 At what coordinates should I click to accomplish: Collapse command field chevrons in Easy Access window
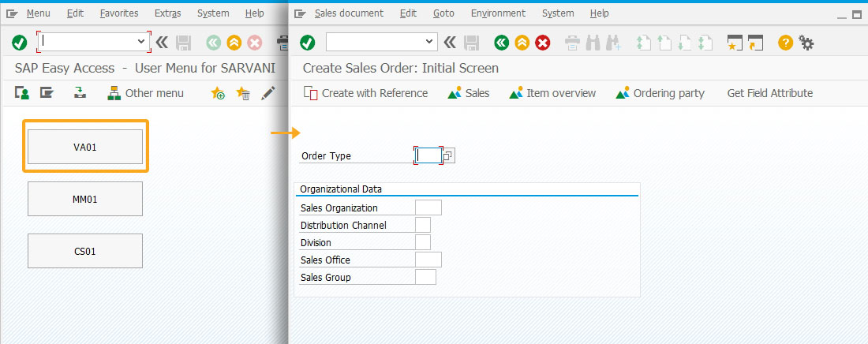(162, 42)
